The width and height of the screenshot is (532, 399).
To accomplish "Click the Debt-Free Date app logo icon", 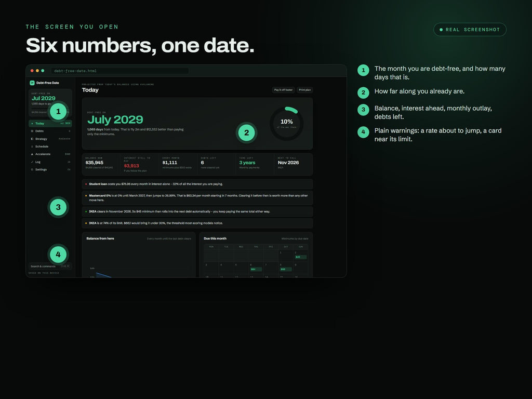I will tap(32, 83).
